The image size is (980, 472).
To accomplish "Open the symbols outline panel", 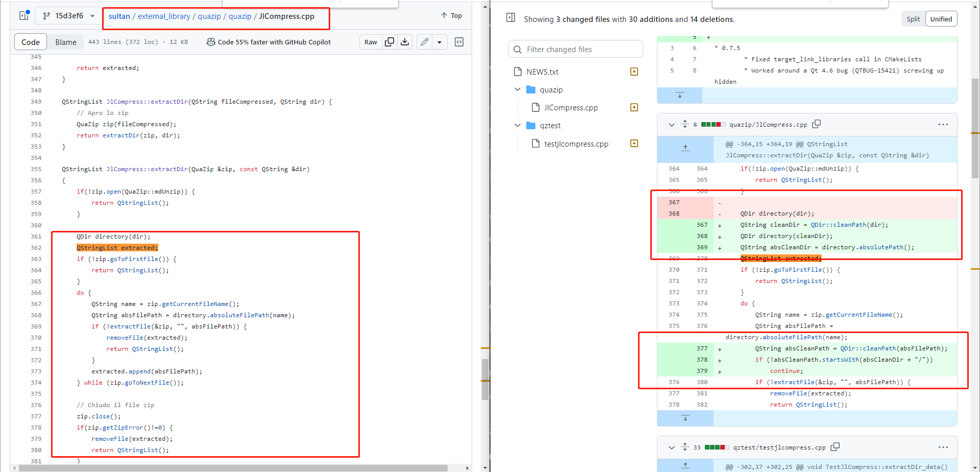I will click(459, 42).
